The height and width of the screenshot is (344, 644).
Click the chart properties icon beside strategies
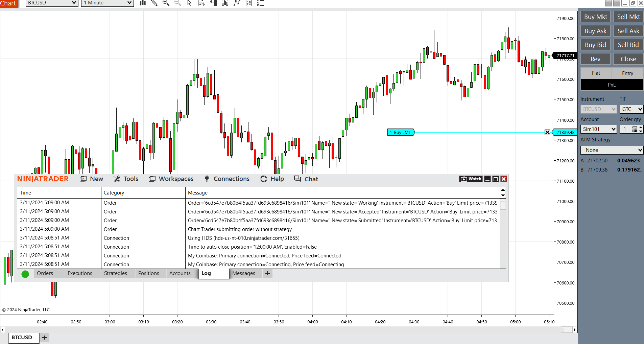point(249,3)
